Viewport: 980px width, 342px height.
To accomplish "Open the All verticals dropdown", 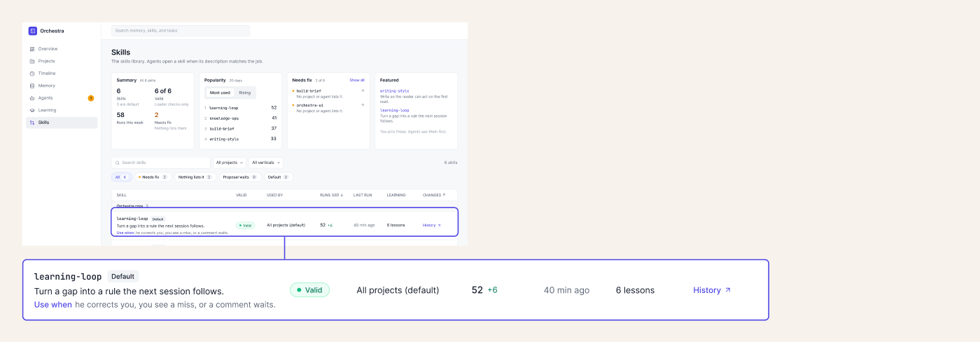I will point(266,163).
